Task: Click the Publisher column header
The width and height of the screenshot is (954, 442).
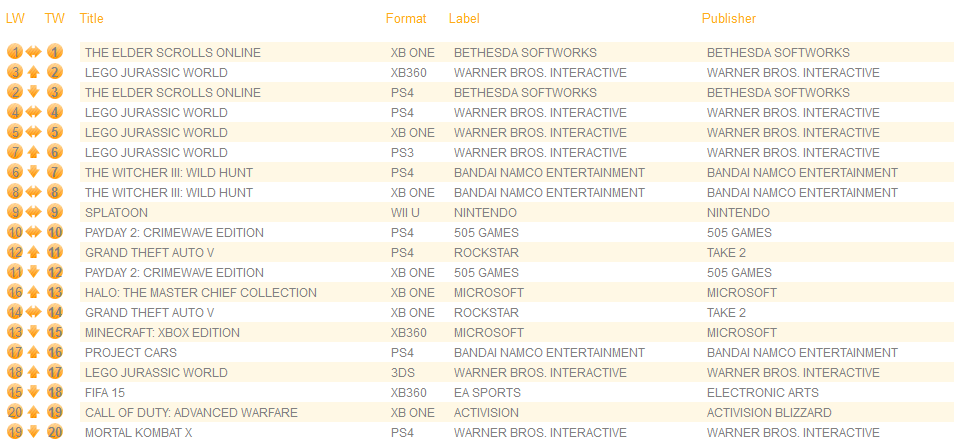Action: (x=729, y=18)
